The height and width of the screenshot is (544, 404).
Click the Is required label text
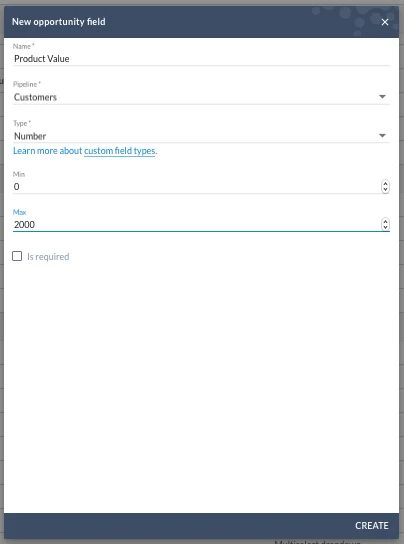point(48,257)
